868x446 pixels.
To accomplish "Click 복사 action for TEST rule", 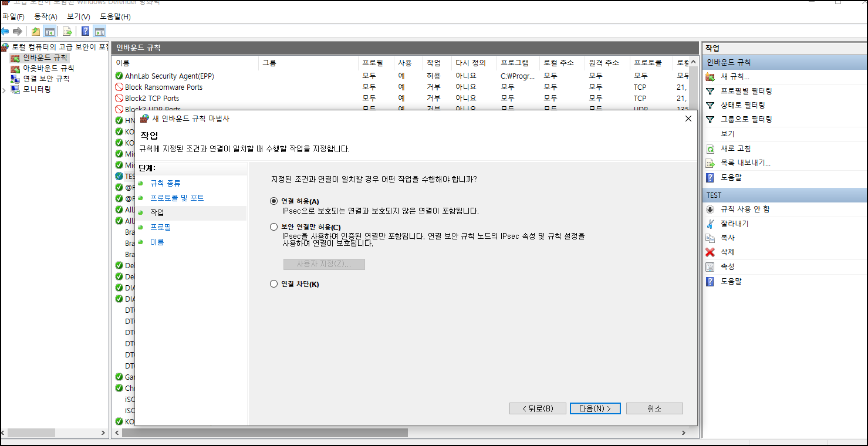I will pos(728,238).
